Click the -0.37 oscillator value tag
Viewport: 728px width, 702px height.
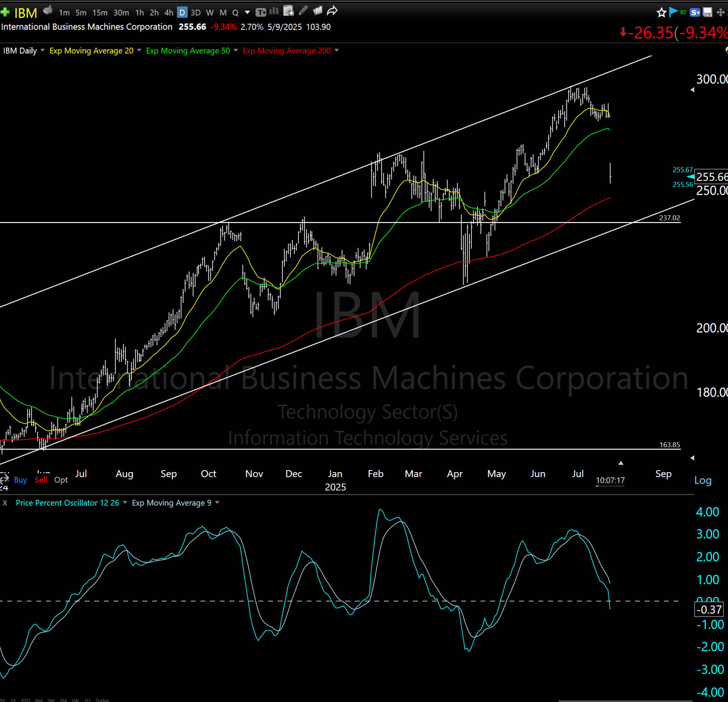pyautogui.click(x=709, y=610)
